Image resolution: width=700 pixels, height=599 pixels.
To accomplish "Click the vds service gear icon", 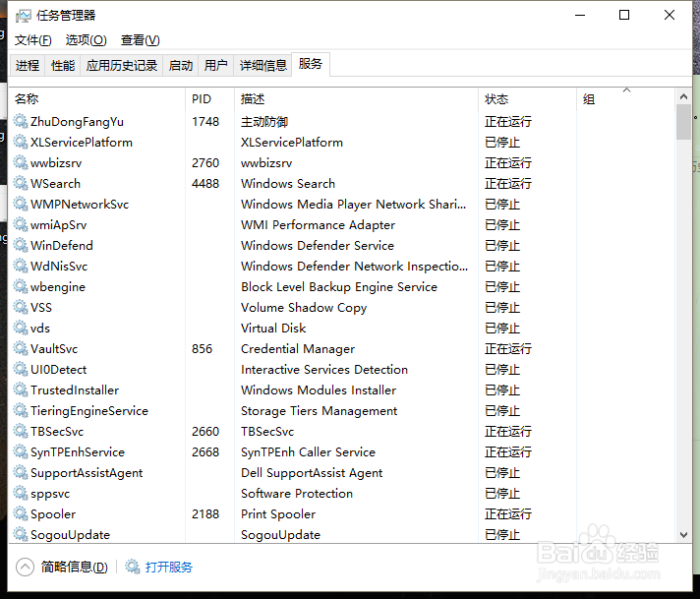I will coord(20,328).
